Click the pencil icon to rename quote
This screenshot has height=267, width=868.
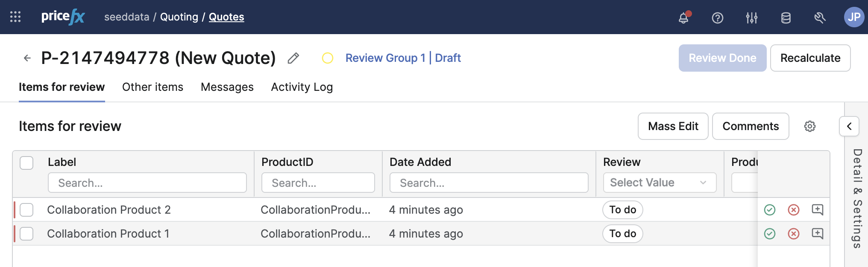(x=293, y=58)
